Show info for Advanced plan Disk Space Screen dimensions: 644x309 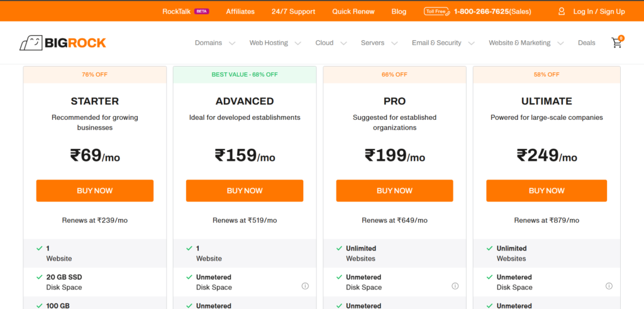tap(305, 286)
